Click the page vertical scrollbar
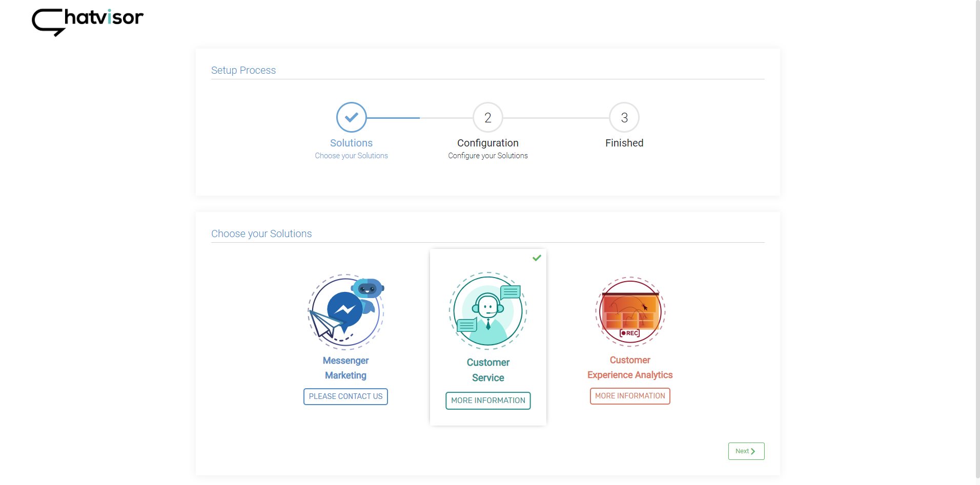980x485 pixels. click(x=977, y=239)
